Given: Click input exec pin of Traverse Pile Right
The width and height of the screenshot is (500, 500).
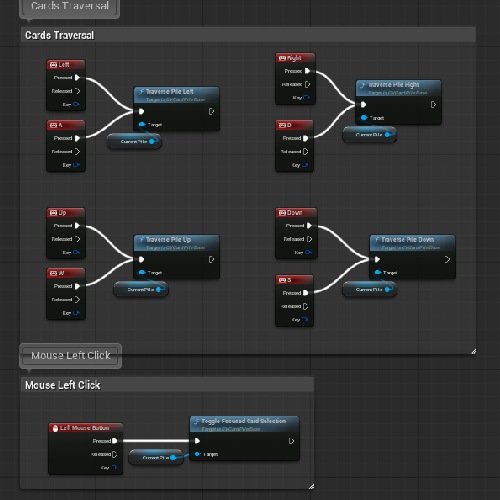Looking at the screenshot, I should click(363, 105).
